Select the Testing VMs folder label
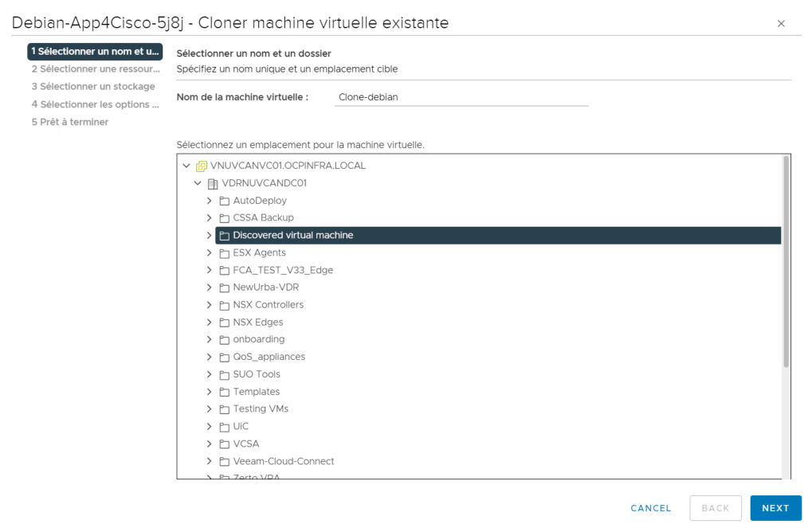This screenshot has height=528, width=812. coord(261,409)
